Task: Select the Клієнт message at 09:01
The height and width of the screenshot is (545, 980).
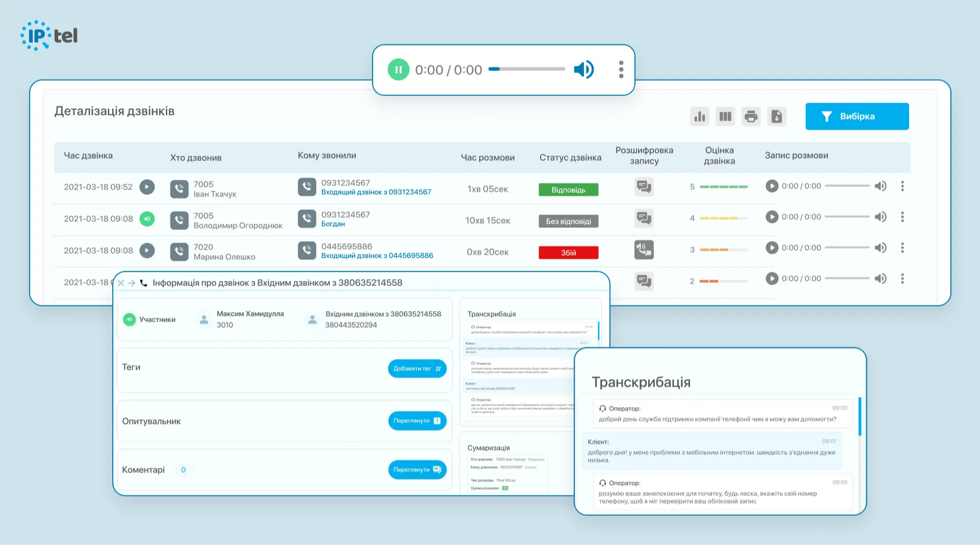Action: [712, 451]
